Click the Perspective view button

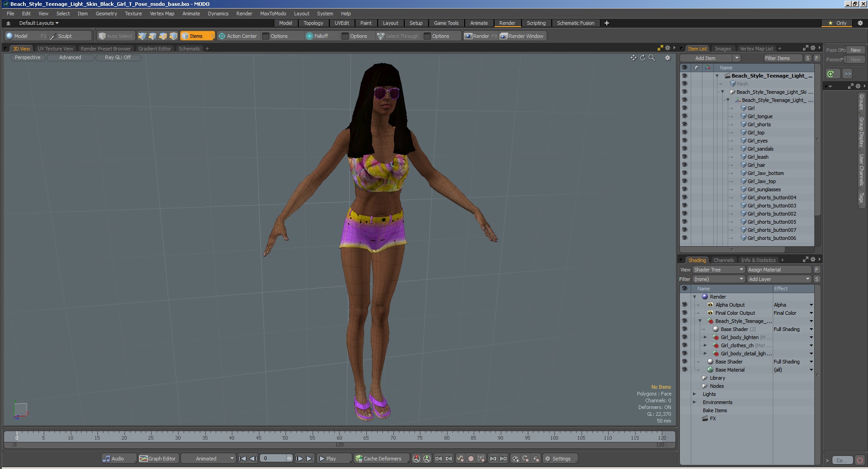(28, 58)
